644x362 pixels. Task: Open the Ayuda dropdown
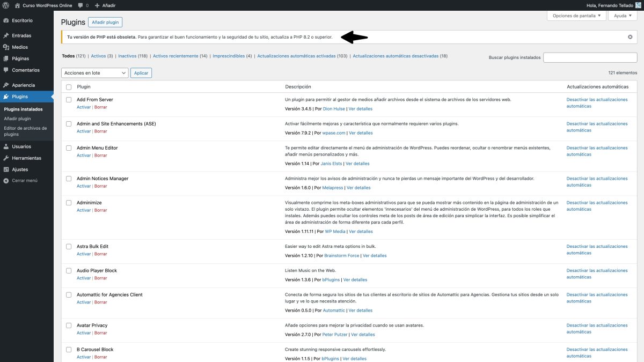click(x=622, y=16)
